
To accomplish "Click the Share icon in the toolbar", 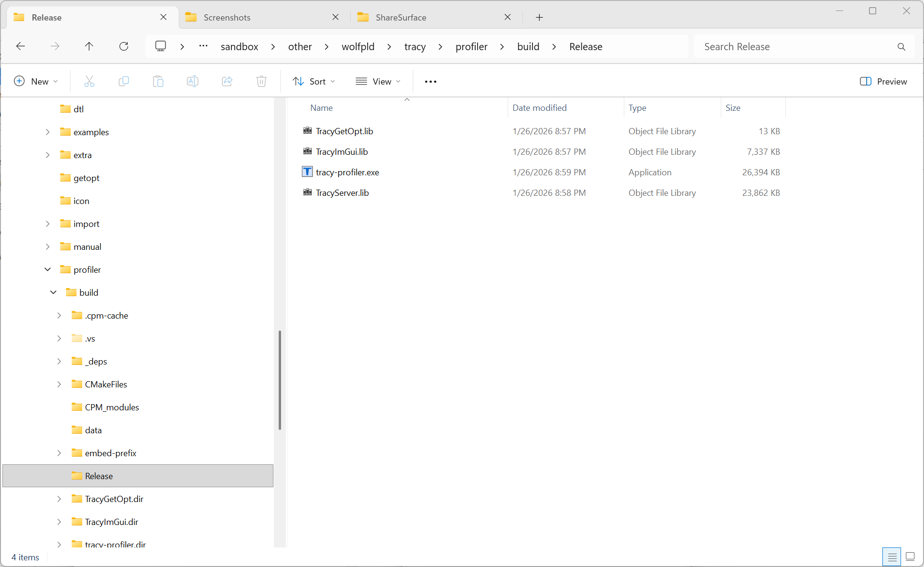I will [x=227, y=81].
